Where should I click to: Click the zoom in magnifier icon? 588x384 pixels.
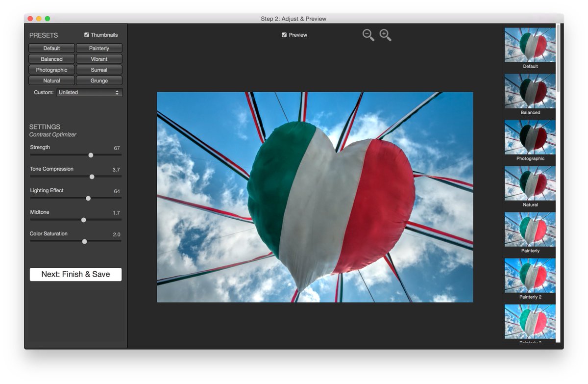pyautogui.click(x=385, y=35)
